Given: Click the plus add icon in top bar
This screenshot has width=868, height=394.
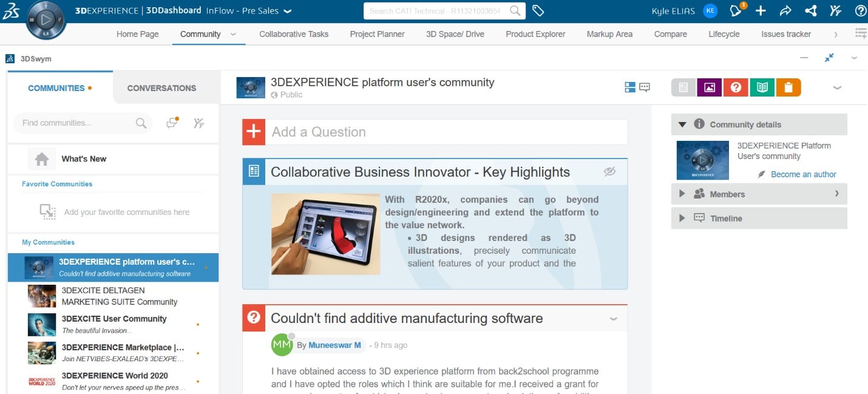Looking at the screenshot, I should [761, 11].
